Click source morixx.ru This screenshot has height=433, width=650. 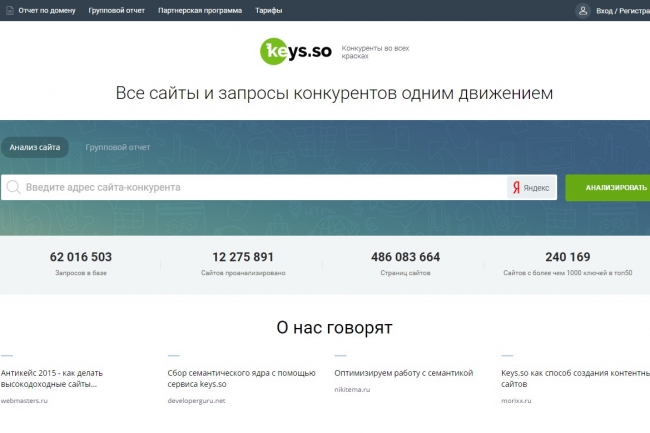(516, 401)
